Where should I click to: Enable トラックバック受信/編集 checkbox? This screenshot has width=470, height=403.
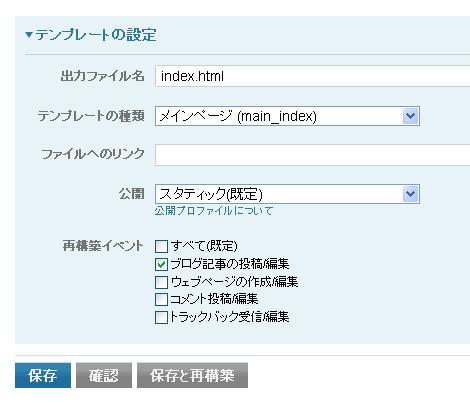[x=161, y=317]
